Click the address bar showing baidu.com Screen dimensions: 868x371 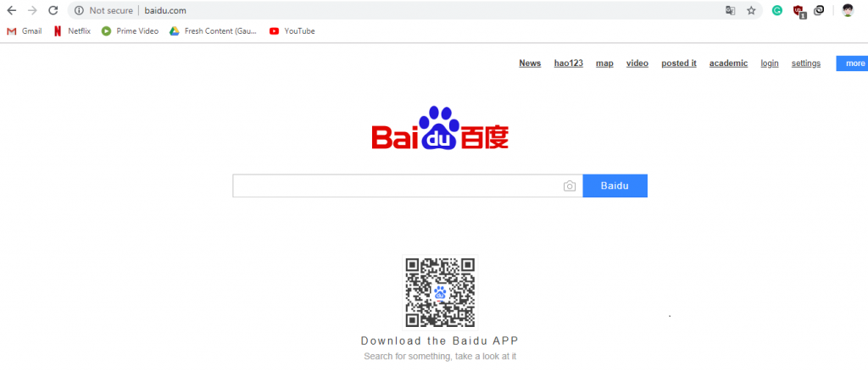(x=415, y=10)
